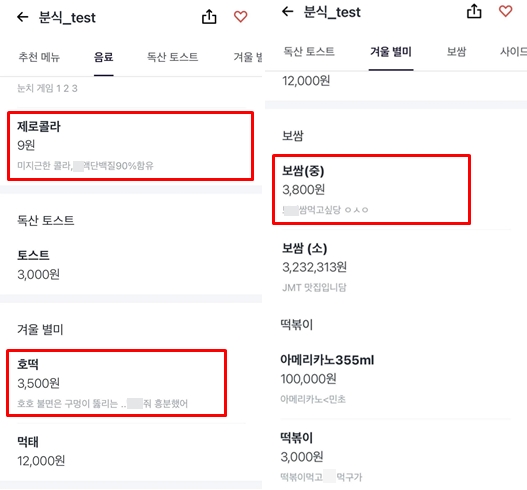This screenshot has height=490, width=527.
Task: Select the underlined 겨울 별미 tab in the right screen
Action: [391, 52]
